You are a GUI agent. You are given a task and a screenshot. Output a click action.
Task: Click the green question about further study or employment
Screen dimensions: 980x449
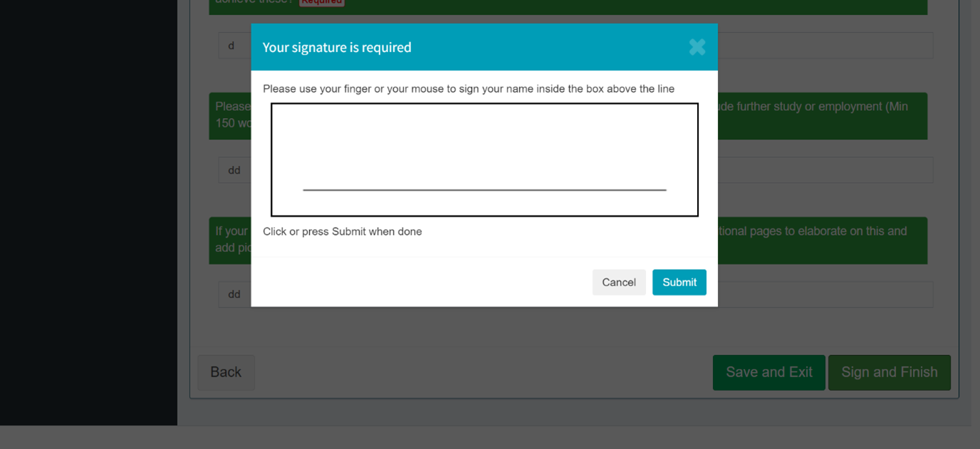point(819,115)
